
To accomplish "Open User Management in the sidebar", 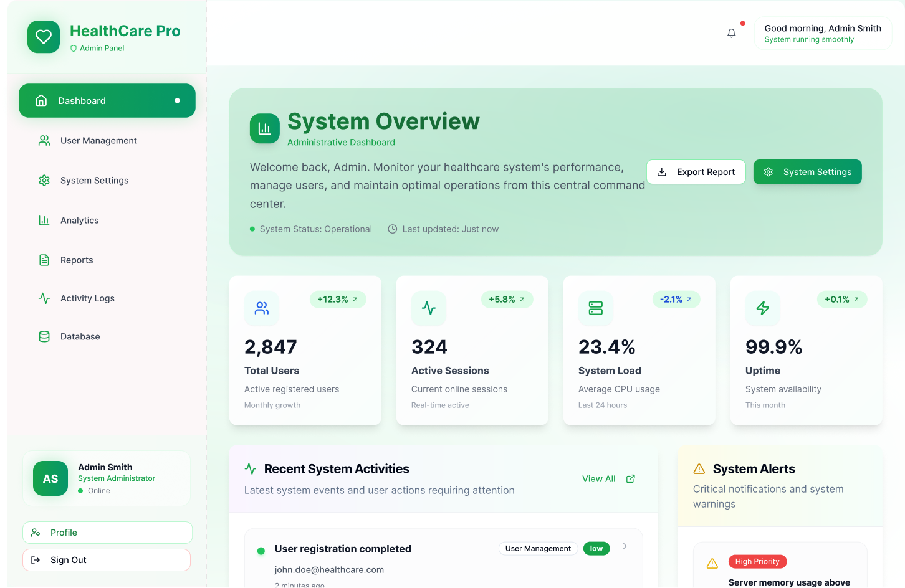I will [98, 141].
